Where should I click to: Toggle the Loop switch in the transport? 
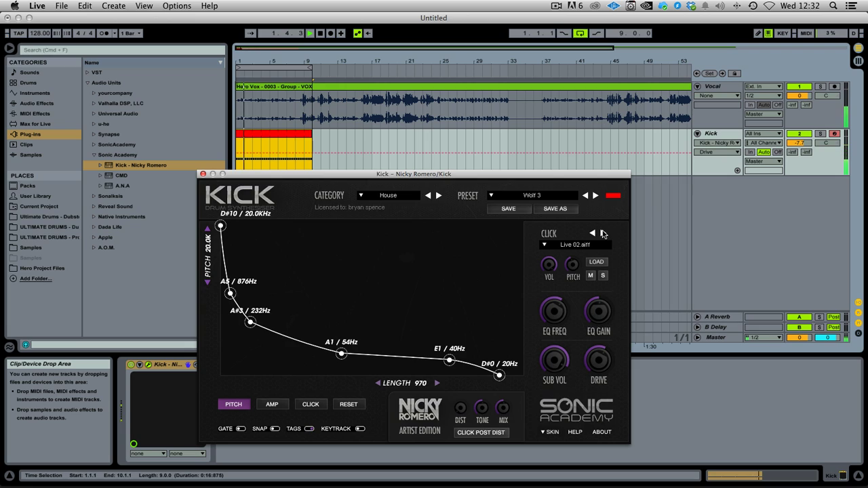pos(580,33)
